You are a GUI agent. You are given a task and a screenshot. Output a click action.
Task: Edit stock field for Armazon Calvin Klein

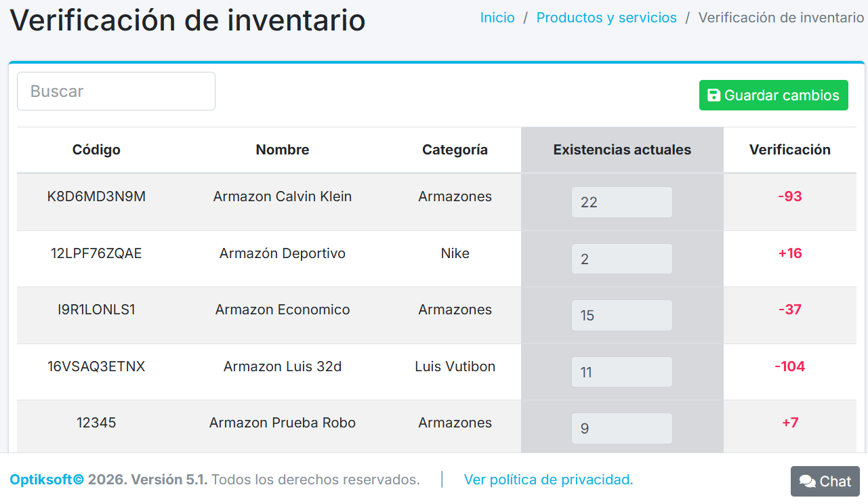coord(621,203)
